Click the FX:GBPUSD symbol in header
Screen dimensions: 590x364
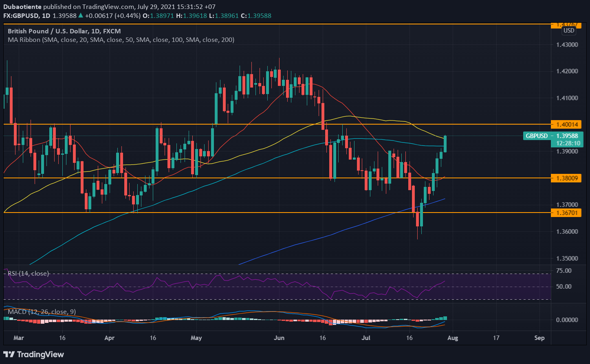click(22, 15)
